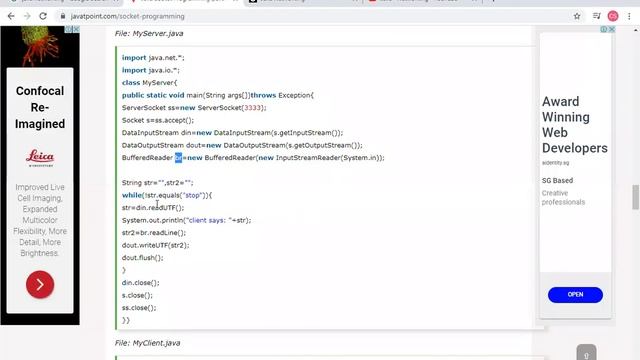
Task: Reload the javatpoint page
Action: click(x=43, y=16)
